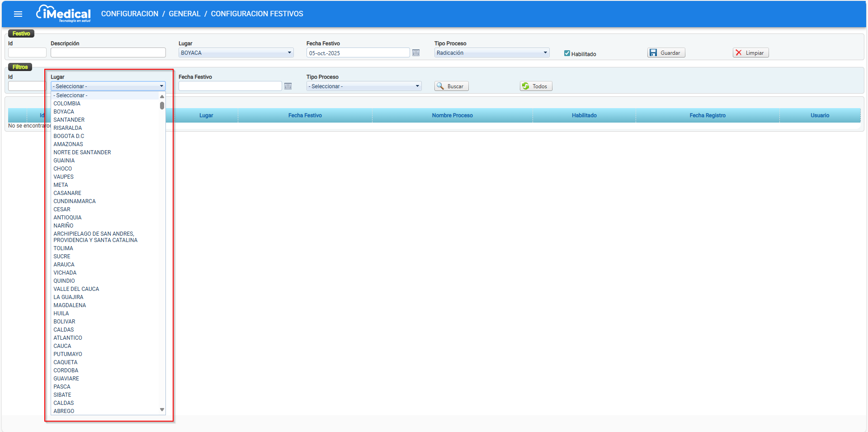Viewport: 868px width, 432px height.
Task: Pick VALLE DEL CAUCA option
Action: coord(76,289)
